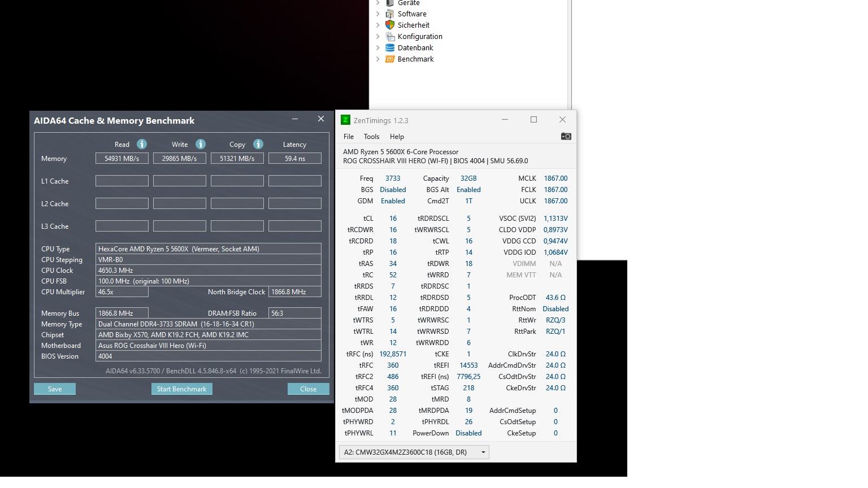Click CPU Stepping field VMR-B0
Image resolution: width=868 pixels, height=488 pixels.
tap(209, 259)
